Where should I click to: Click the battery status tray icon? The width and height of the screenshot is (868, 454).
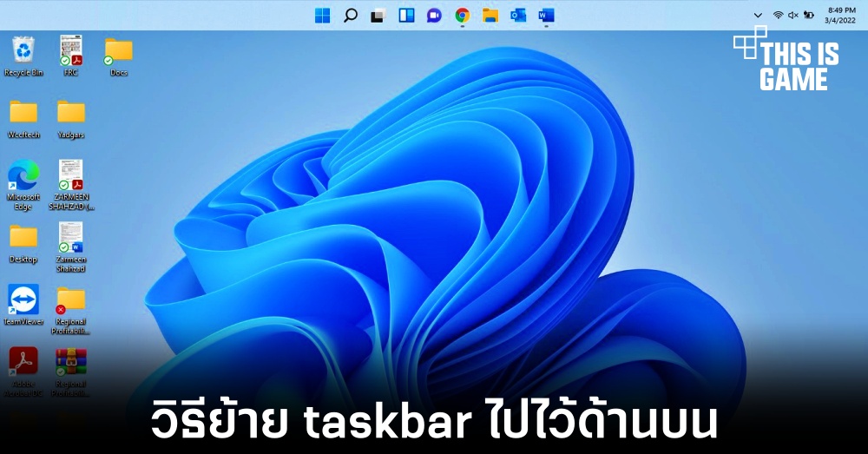809,16
